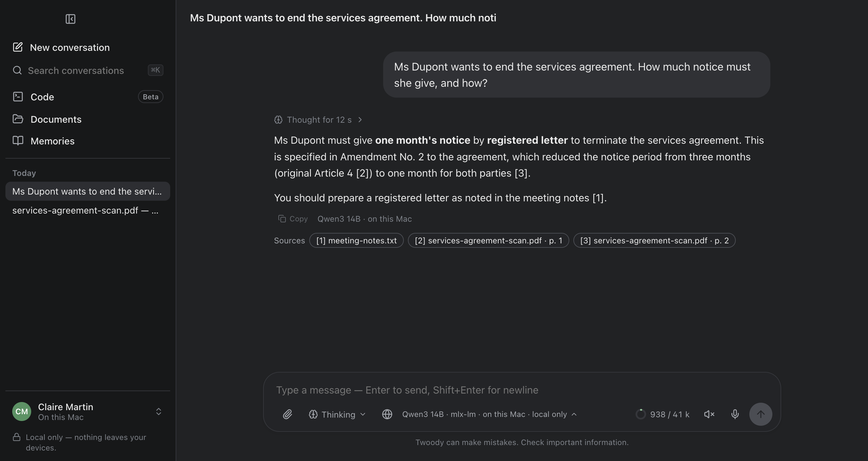Open the Memories section
Screen dimensions: 868x461
[88, 141]
